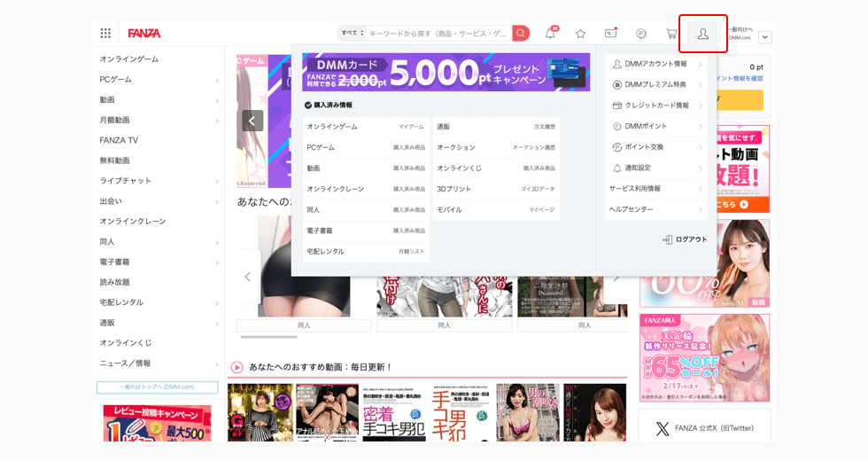868x461 pixels.
Task: Open favorites via the star icon
Action: click(x=580, y=34)
